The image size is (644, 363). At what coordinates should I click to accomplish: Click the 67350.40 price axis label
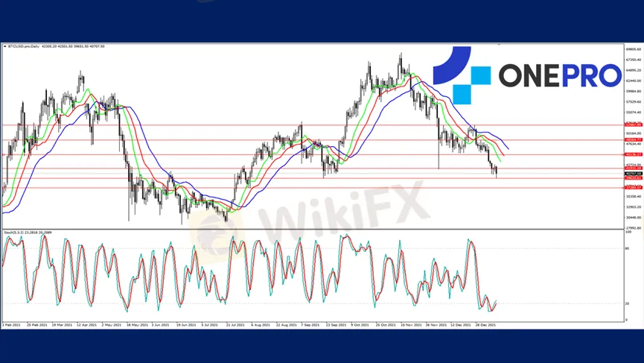(x=634, y=60)
